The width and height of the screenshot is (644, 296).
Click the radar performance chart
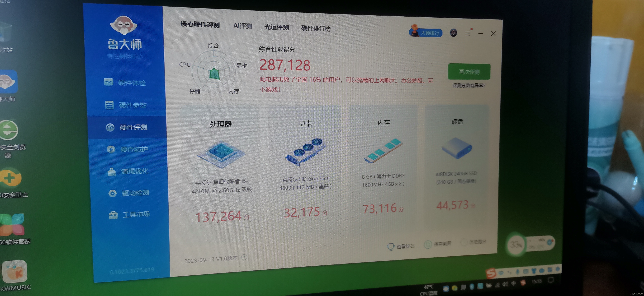(x=214, y=72)
